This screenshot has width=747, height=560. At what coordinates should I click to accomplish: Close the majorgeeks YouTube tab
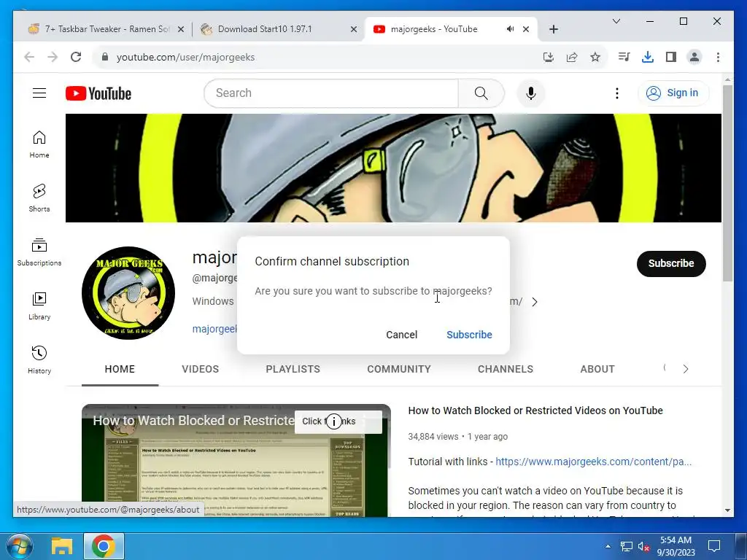click(526, 29)
